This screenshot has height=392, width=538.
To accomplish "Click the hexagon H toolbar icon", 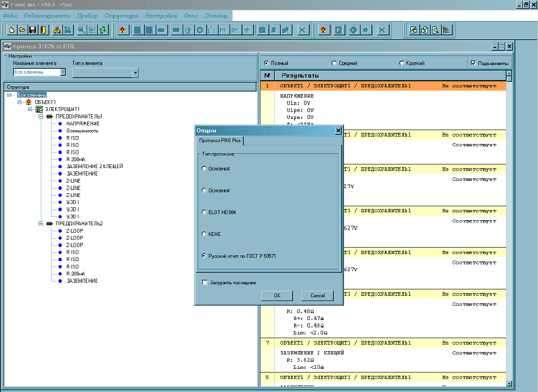I will click(x=354, y=30).
